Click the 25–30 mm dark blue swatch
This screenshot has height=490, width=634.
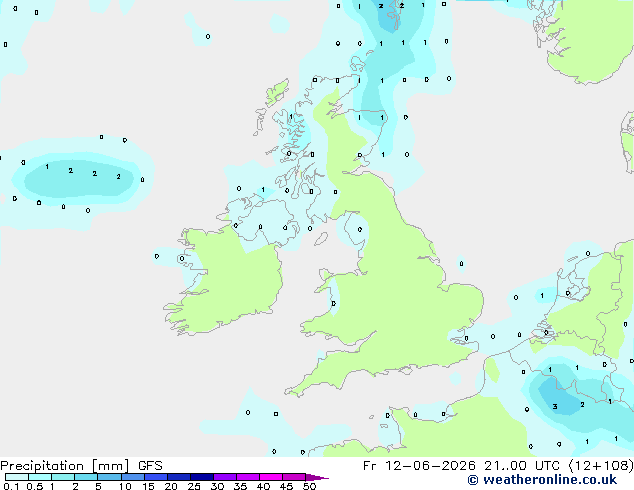[201, 477]
